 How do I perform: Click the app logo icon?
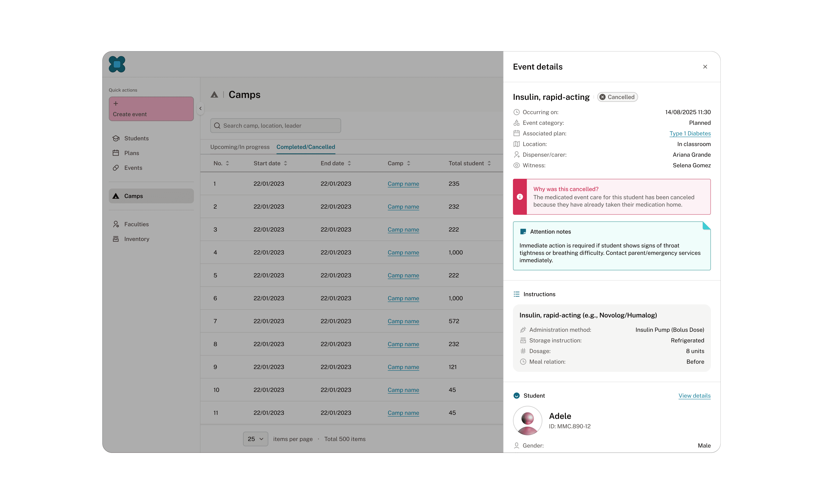pos(117,64)
